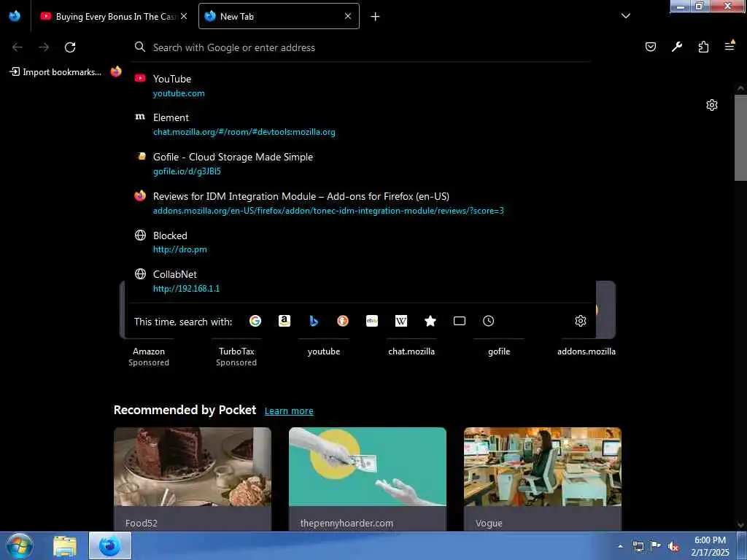
Task: Search history with clock icon
Action: point(488,321)
